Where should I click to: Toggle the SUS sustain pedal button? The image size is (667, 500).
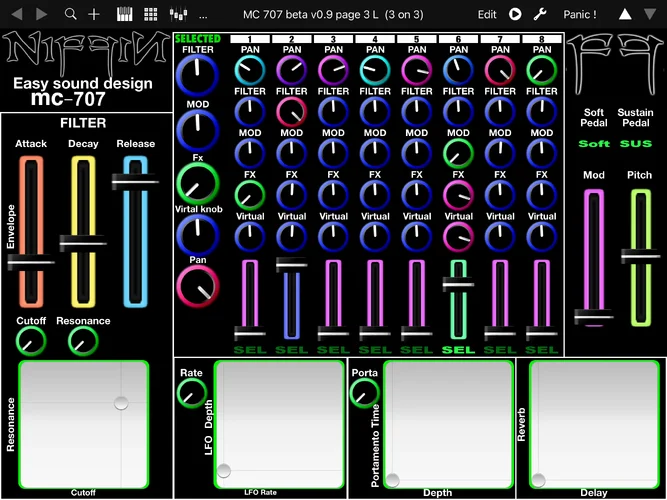(635, 144)
